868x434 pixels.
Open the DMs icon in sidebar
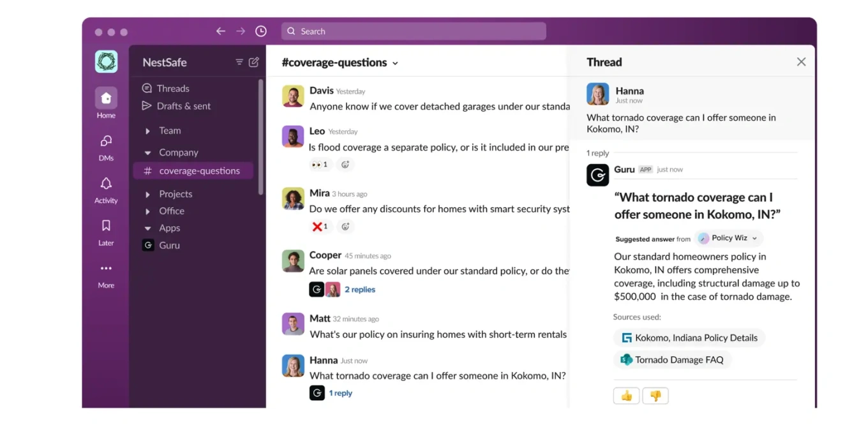(x=106, y=141)
